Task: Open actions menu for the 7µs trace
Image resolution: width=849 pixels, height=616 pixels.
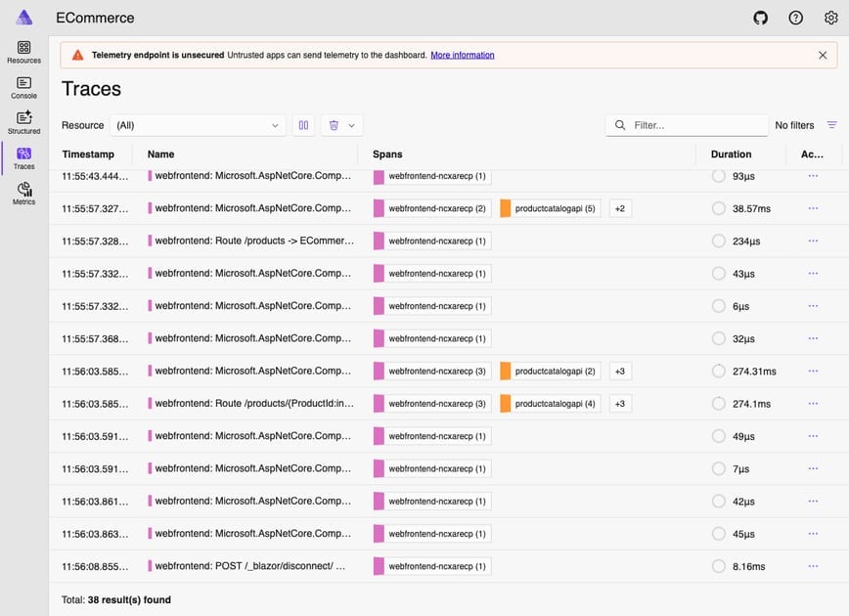Action: [813, 468]
